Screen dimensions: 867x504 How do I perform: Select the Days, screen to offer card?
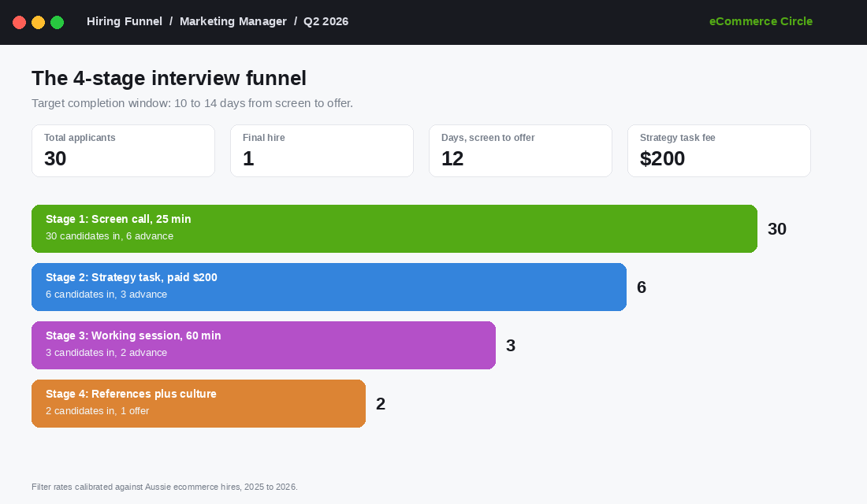(x=520, y=151)
